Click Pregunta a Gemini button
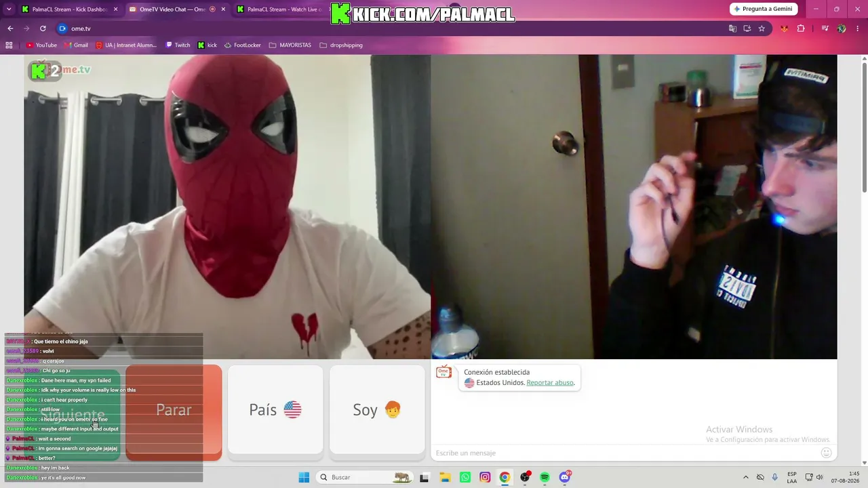The width and height of the screenshot is (868, 488). (x=764, y=9)
